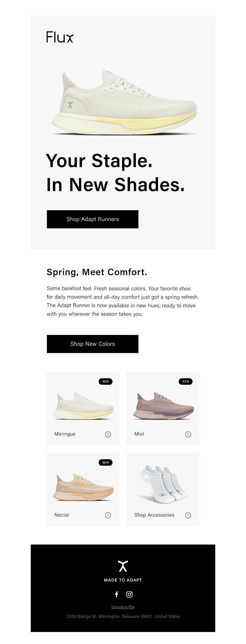Open the Shop Accessories label link
The height and width of the screenshot is (644, 246).
(x=154, y=515)
